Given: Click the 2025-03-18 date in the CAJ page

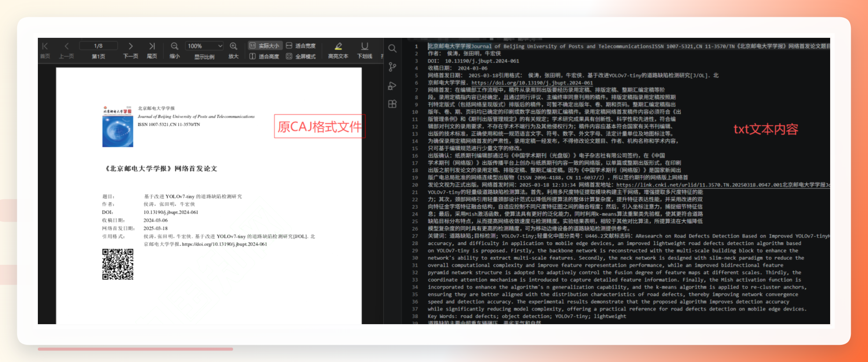Looking at the screenshot, I should point(155,228).
